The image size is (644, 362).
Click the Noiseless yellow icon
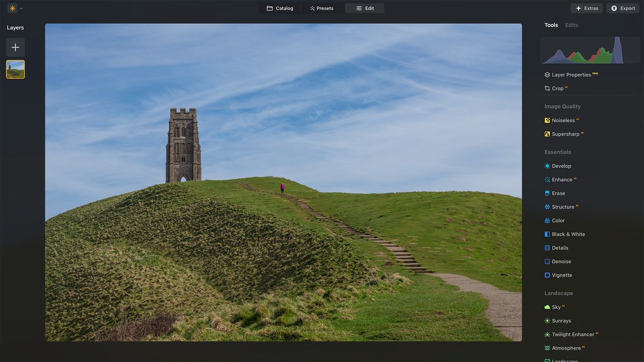547,121
